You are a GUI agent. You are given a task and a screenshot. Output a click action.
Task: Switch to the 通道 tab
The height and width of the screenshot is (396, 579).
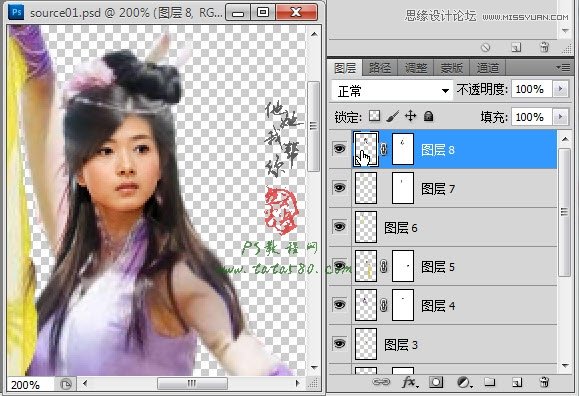(x=487, y=68)
